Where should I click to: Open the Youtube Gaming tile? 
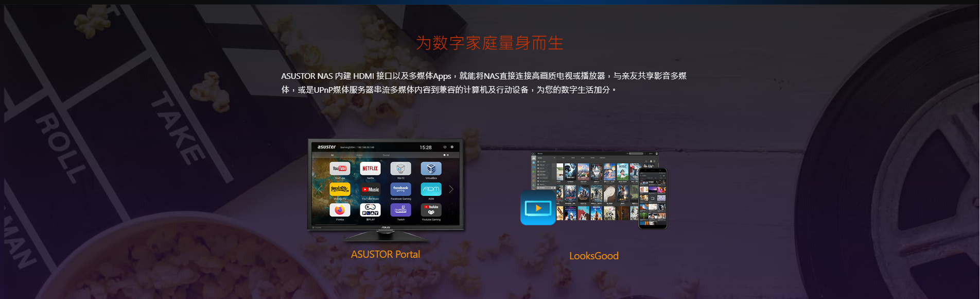[x=431, y=210]
